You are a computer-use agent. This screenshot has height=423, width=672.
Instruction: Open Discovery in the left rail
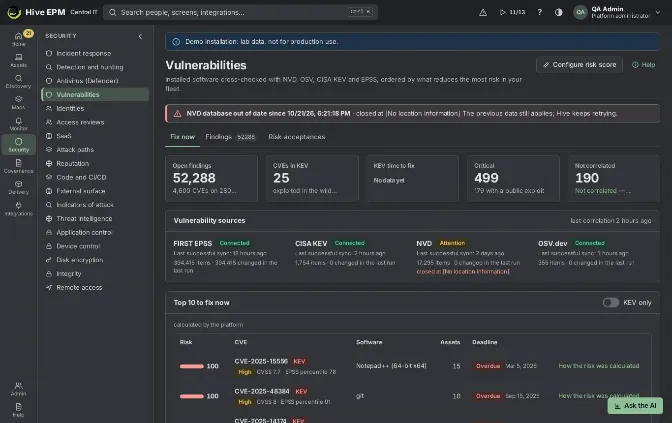click(18, 81)
